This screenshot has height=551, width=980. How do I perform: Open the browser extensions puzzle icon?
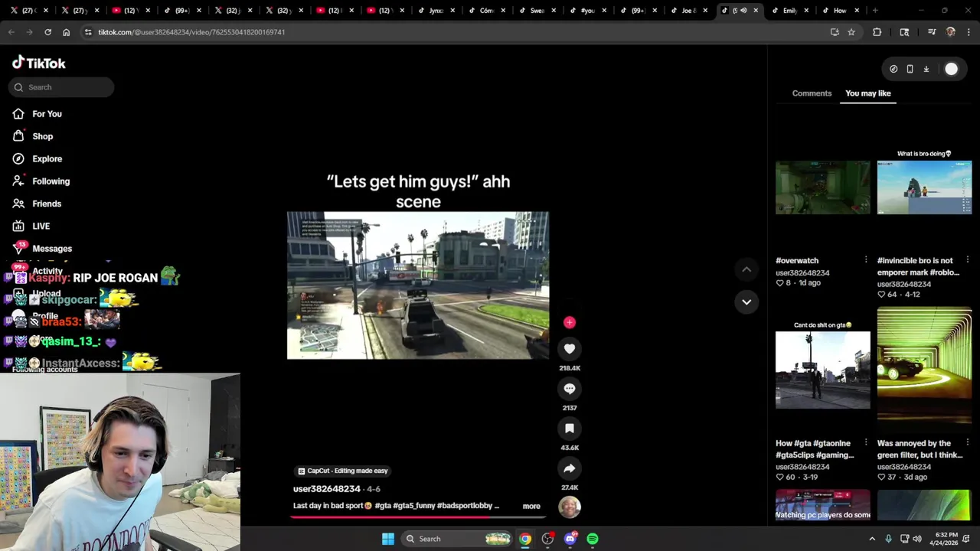pyautogui.click(x=877, y=32)
